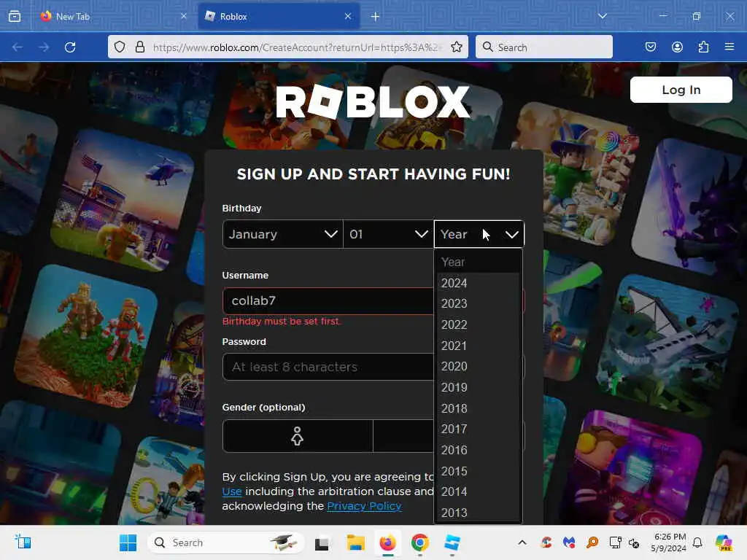Show hidden system tray icons
This screenshot has width=747, height=560.
[x=522, y=542]
